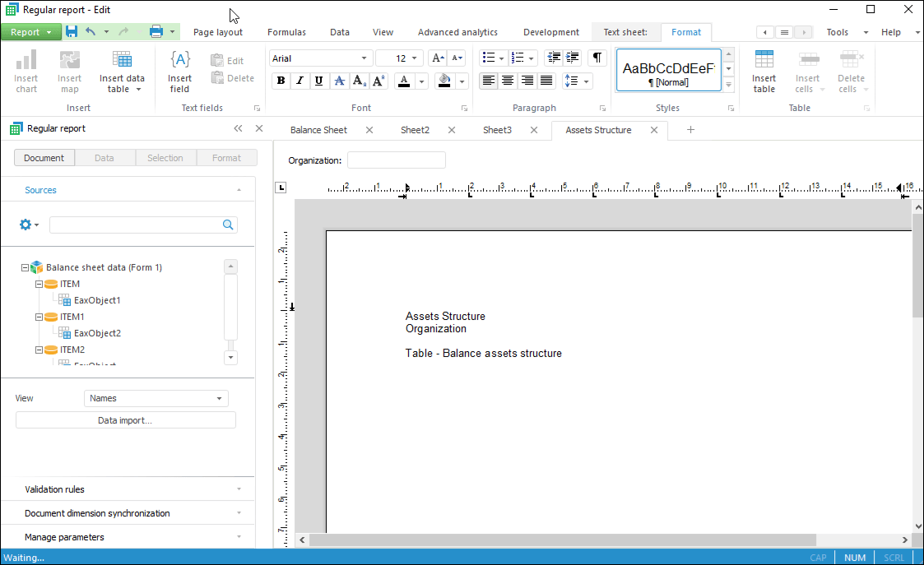
Task: Center-align the paragraph text
Action: (508, 81)
